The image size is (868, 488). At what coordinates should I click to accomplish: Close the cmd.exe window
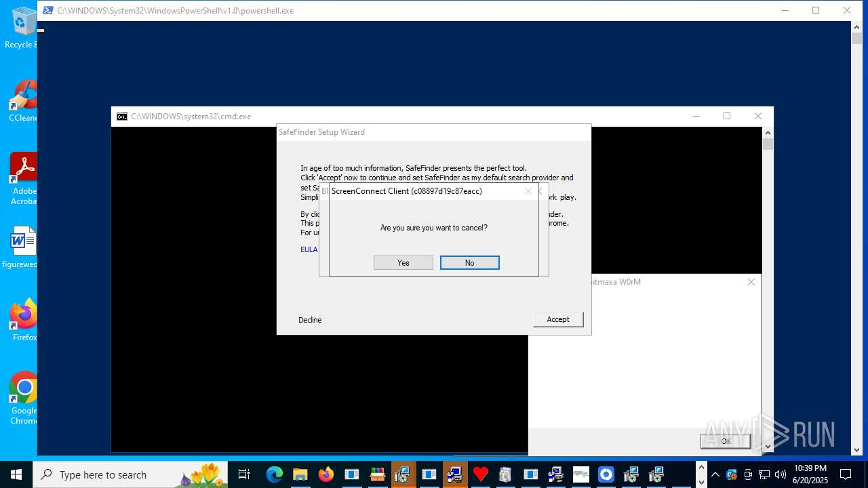[x=758, y=116]
